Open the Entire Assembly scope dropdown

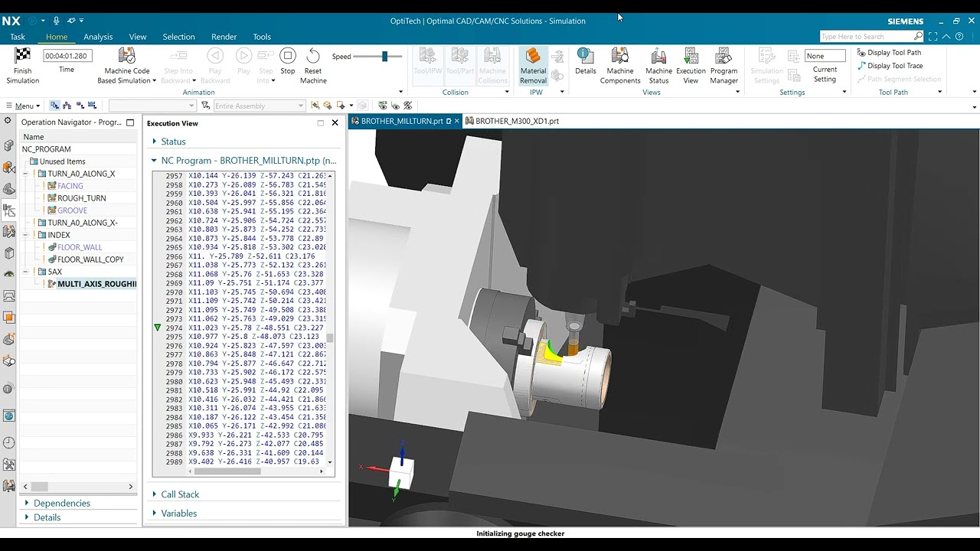click(x=259, y=106)
